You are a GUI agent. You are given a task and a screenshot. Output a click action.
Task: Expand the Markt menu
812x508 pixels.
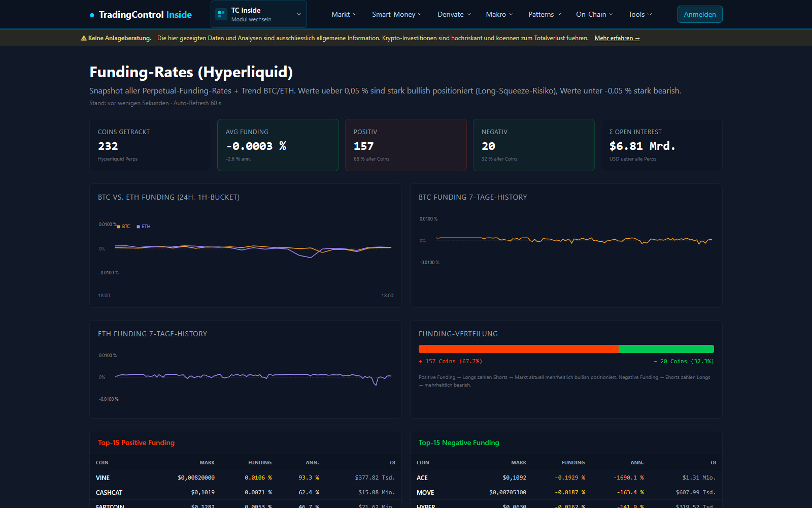pos(345,14)
